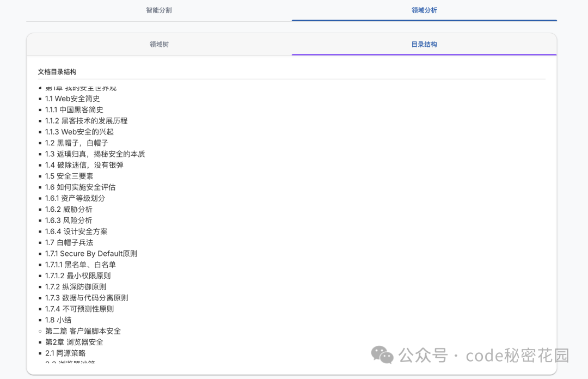
Task: Select 1.7.1.2 最小权限原则 entry
Action: click(78, 276)
